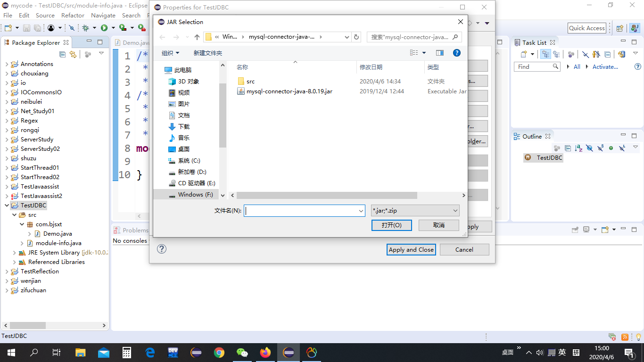Click the 文件名 input field
The image size is (644, 362).
304,211
